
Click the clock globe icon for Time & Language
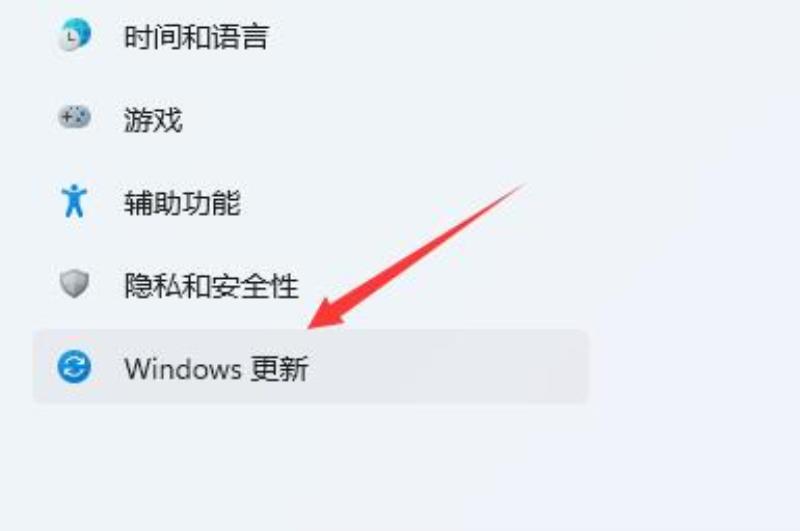pos(74,35)
